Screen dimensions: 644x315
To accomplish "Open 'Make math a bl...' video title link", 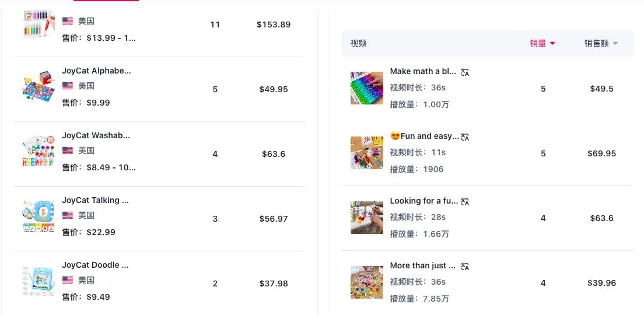I will tap(423, 72).
